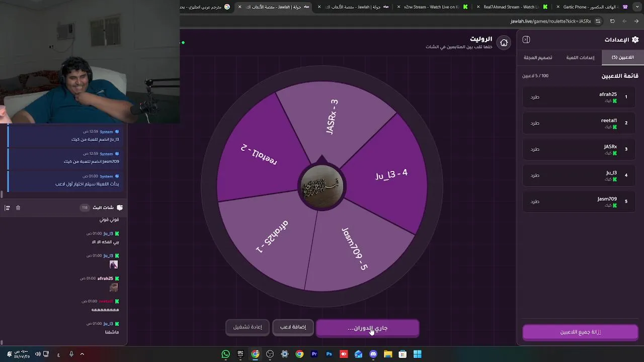Screen dimensions: 644x362
Task: Click afrah25 username in chat
Action: click(105, 279)
